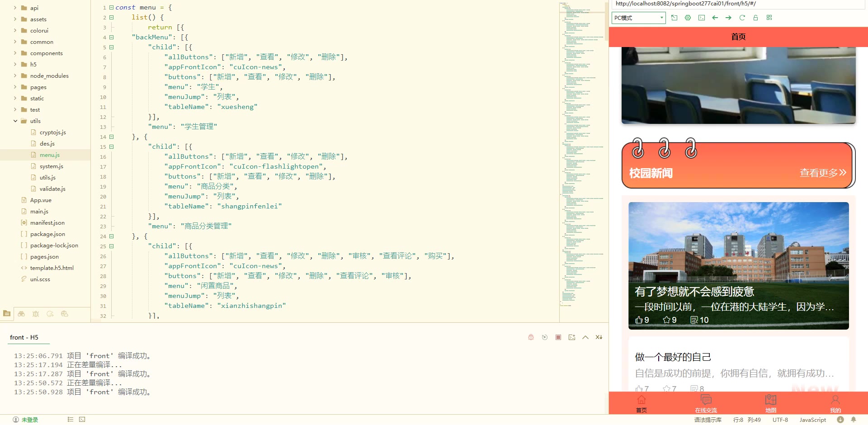Open manifest.json in the file tree
This screenshot has width=868, height=425.
tap(47, 222)
